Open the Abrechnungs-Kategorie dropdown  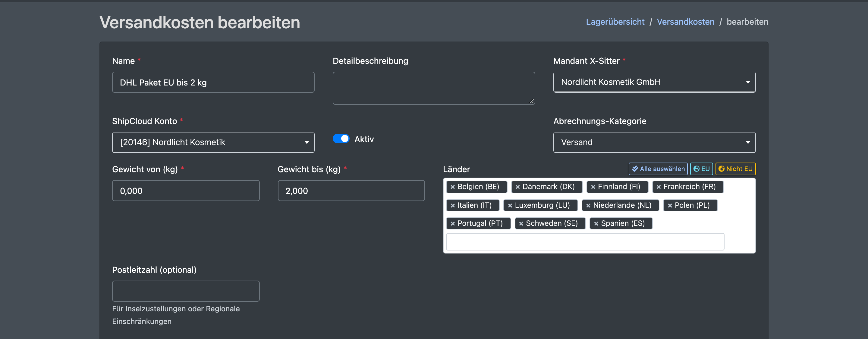[x=654, y=142]
